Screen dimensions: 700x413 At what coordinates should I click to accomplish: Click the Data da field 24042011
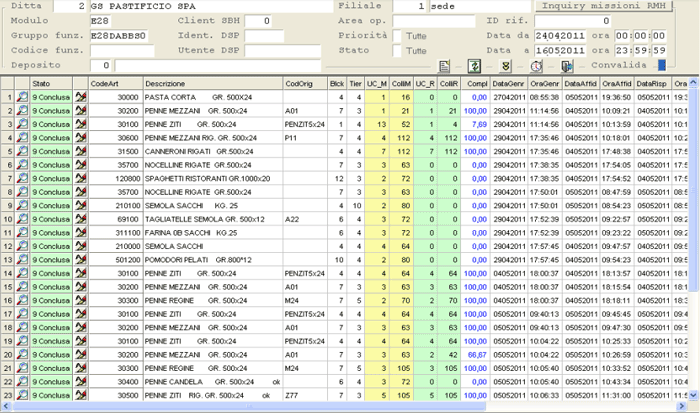[560, 36]
